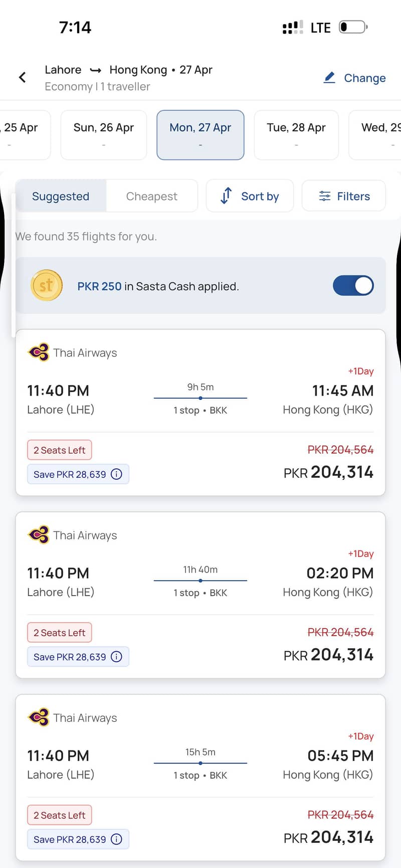The image size is (401, 868).
Task: Select the 15h 5m Thai Airways flight
Action: (x=200, y=777)
